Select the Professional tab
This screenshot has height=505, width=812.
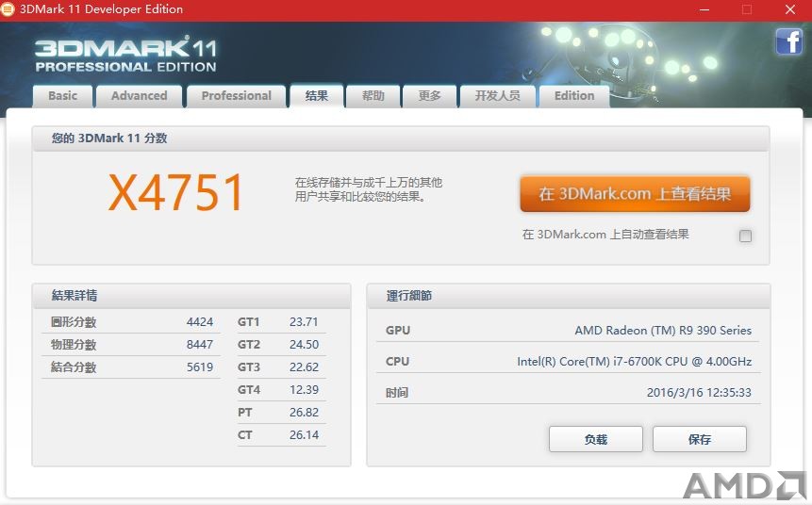pyautogui.click(x=236, y=96)
